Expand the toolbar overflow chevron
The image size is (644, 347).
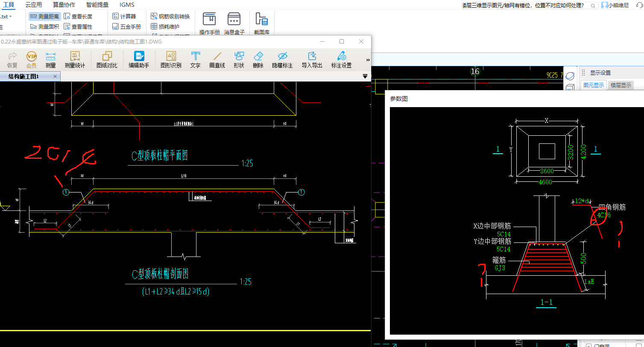point(368,60)
